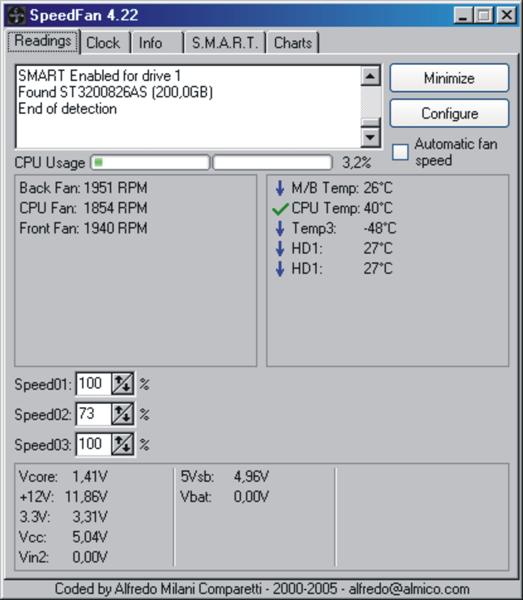Image resolution: width=523 pixels, height=600 pixels.
Task: Switch to the Clock tab
Action: [x=103, y=42]
